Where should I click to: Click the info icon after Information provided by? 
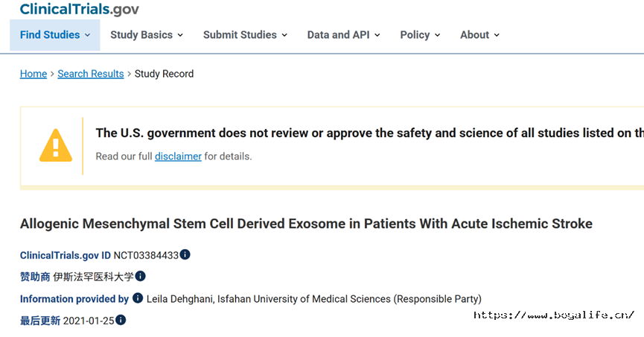[x=138, y=298]
